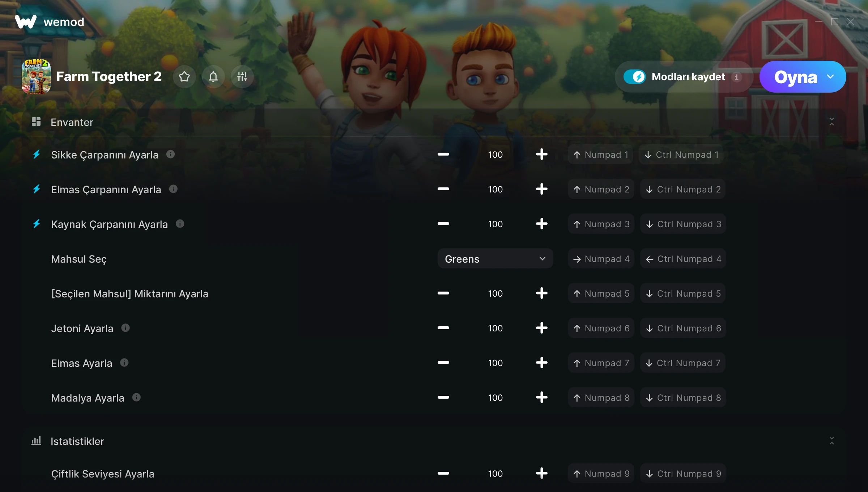Click info icon next to Jetoni Ayarla

coord(125,328)
